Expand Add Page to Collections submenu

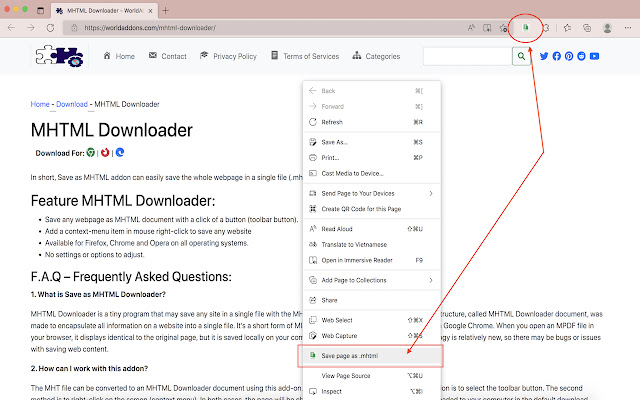[372, 280]
